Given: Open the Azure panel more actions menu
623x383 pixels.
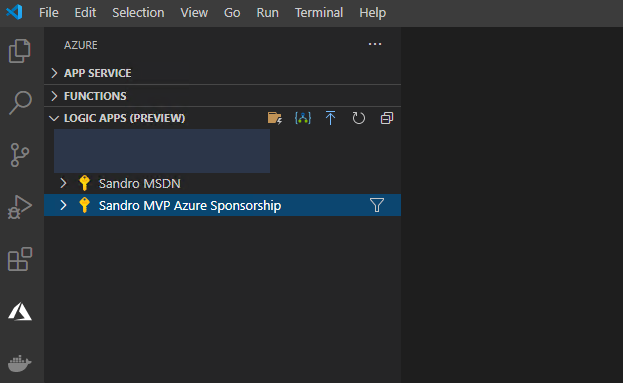Looking at the screenshot, I should (x=375, y=44).
